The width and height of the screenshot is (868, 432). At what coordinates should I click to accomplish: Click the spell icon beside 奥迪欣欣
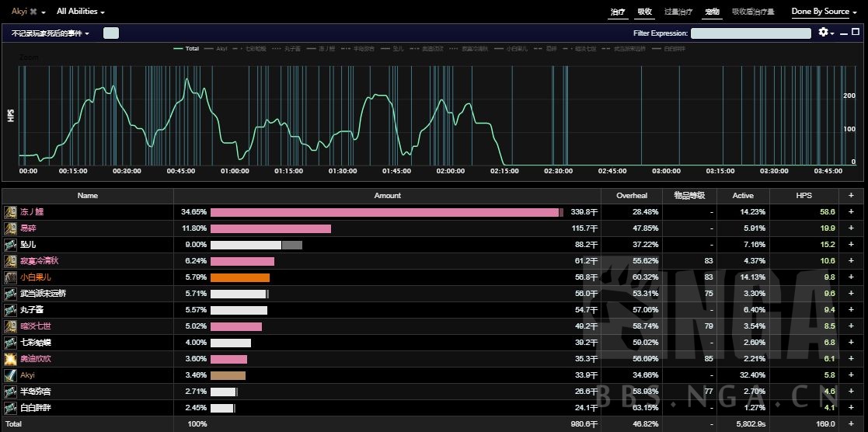click(11, 359)
